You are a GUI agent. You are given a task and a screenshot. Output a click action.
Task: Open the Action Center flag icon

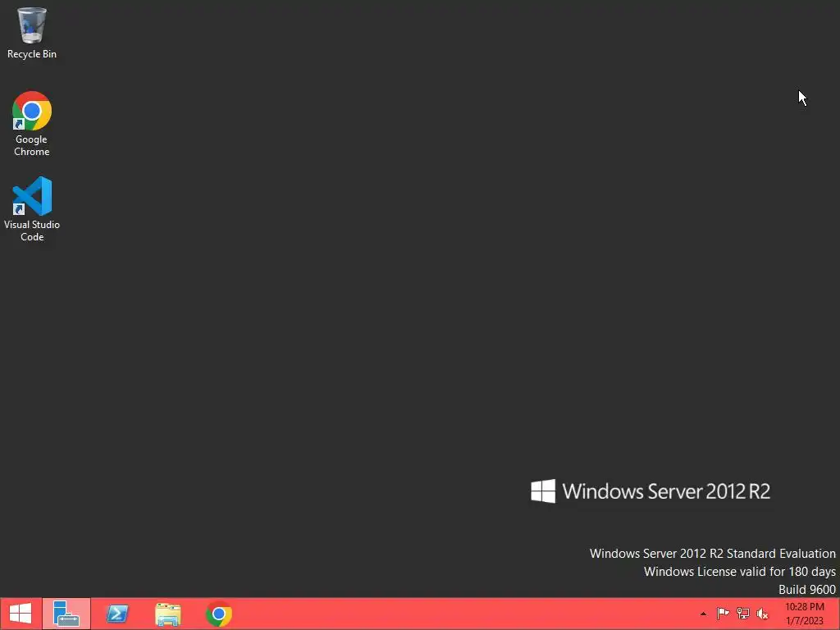[x=723, y=614]
